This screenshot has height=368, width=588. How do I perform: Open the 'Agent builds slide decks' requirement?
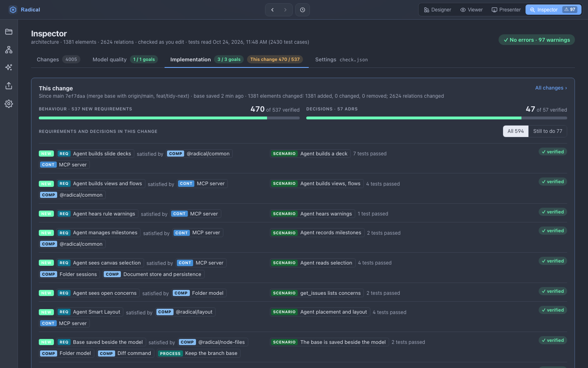click(x=96, y=154)
